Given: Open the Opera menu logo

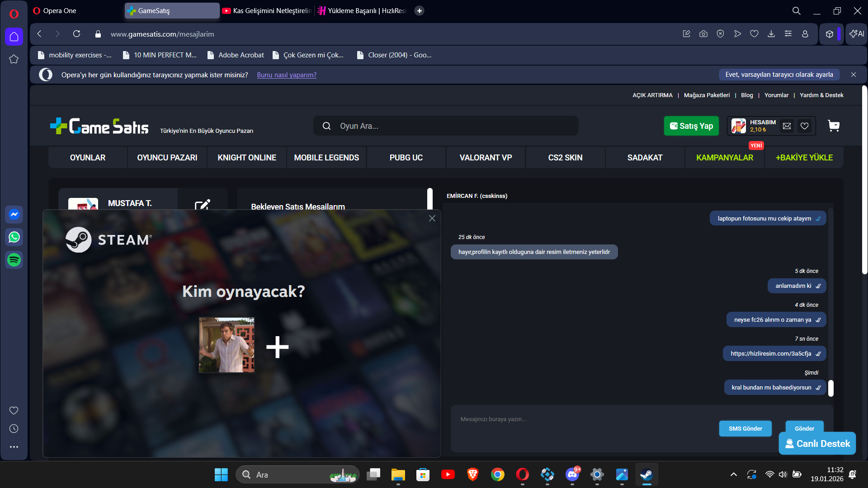Looking at the screenshot, I should click(x=14, y=14).
